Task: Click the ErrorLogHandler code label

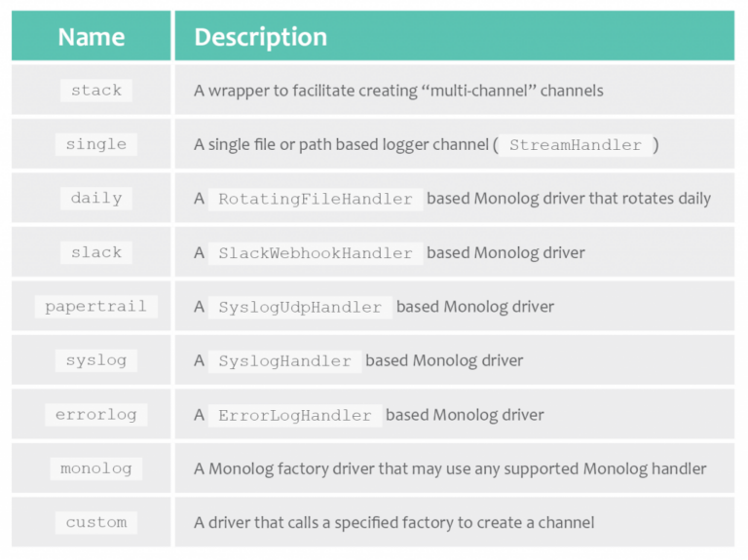Action: coord(295,415)
